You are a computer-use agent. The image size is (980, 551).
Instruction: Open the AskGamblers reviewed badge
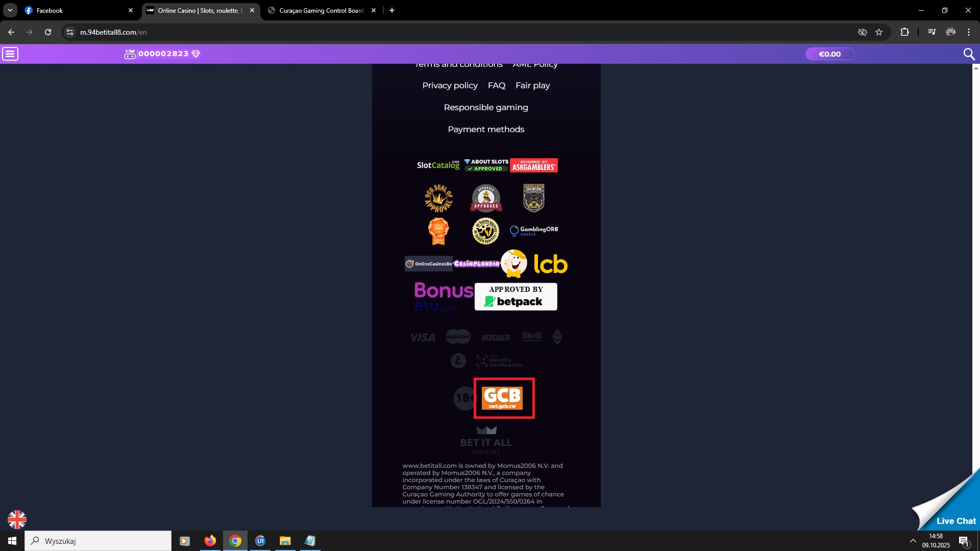(533, 165)
